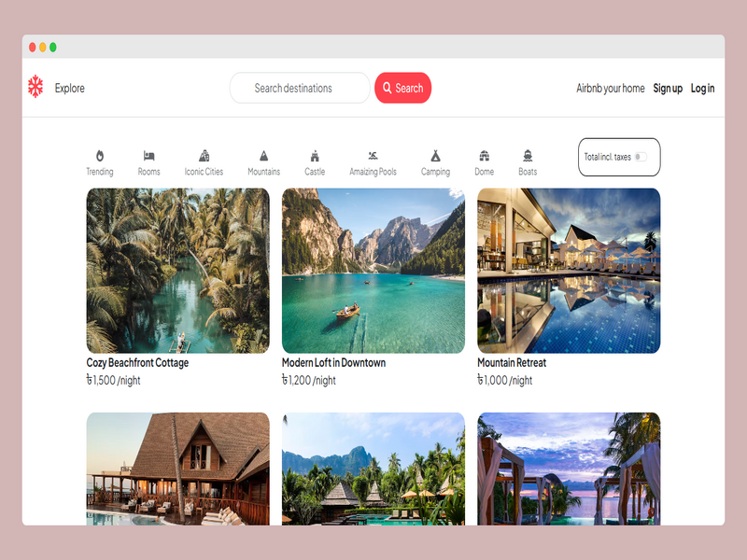Choose the Rooms bed icon
The image size is (747, 560).
[x=148, y=156]
